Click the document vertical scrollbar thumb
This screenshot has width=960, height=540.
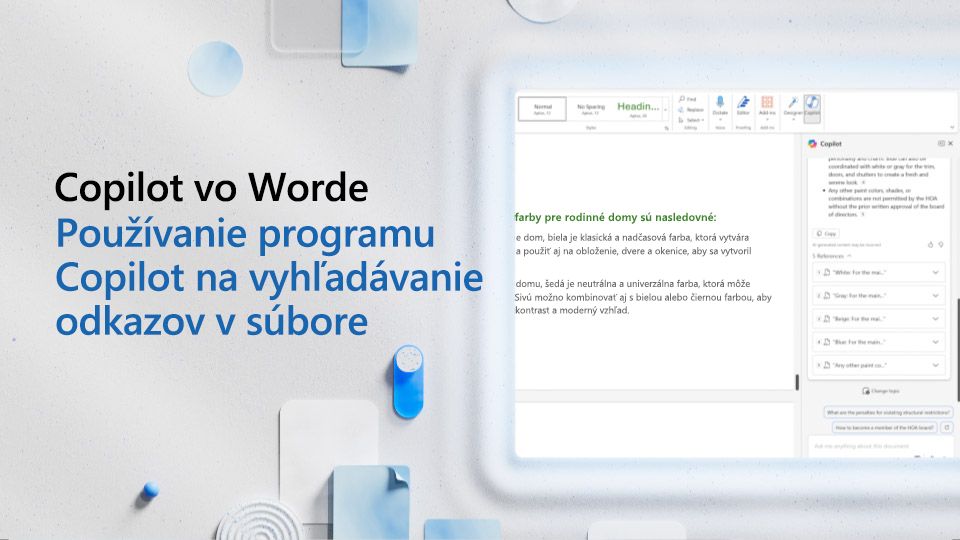click(x=797, y=383)
